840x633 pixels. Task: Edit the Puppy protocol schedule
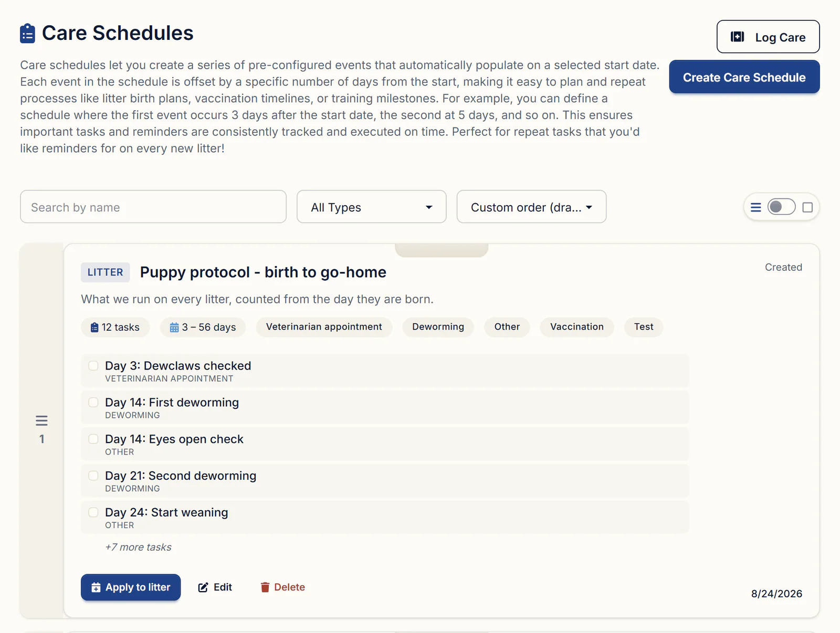coord(215,587)
